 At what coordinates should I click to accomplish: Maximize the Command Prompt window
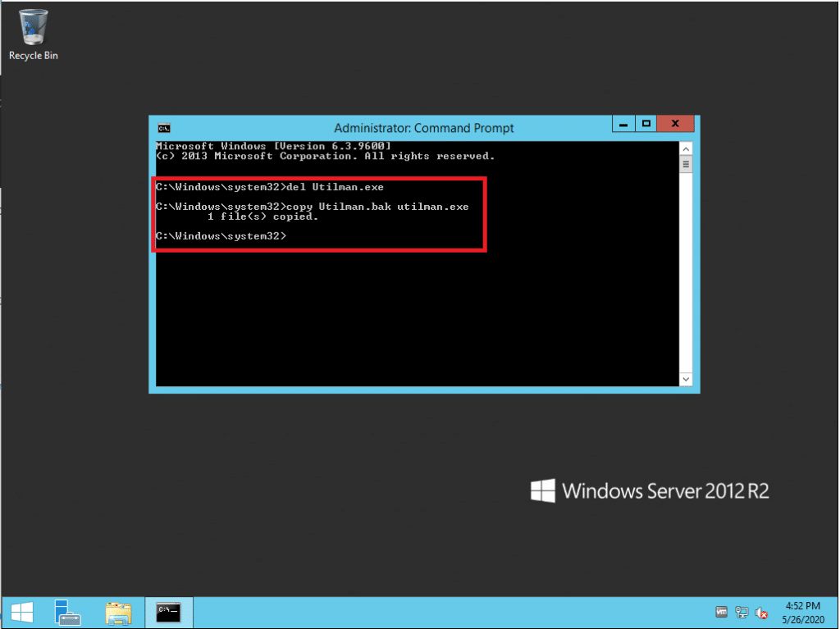click(x=646, y=124)
